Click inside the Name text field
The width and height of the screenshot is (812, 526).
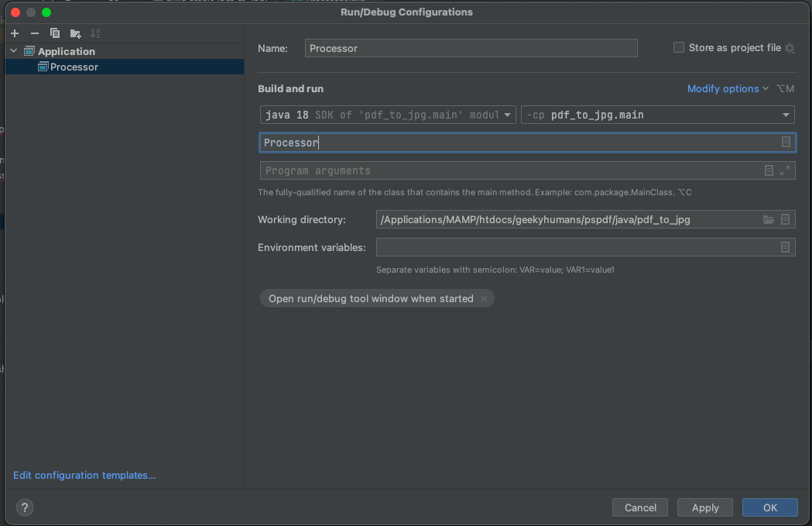pyautogui.click(x=464, y=47)
